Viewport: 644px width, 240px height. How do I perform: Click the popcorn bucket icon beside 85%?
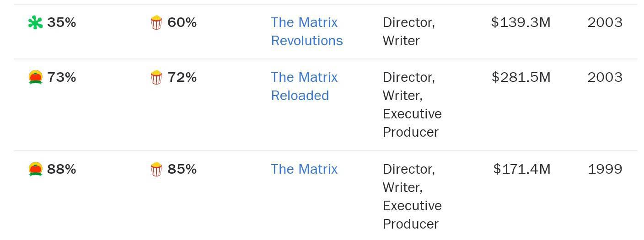[x=156, y=169]
